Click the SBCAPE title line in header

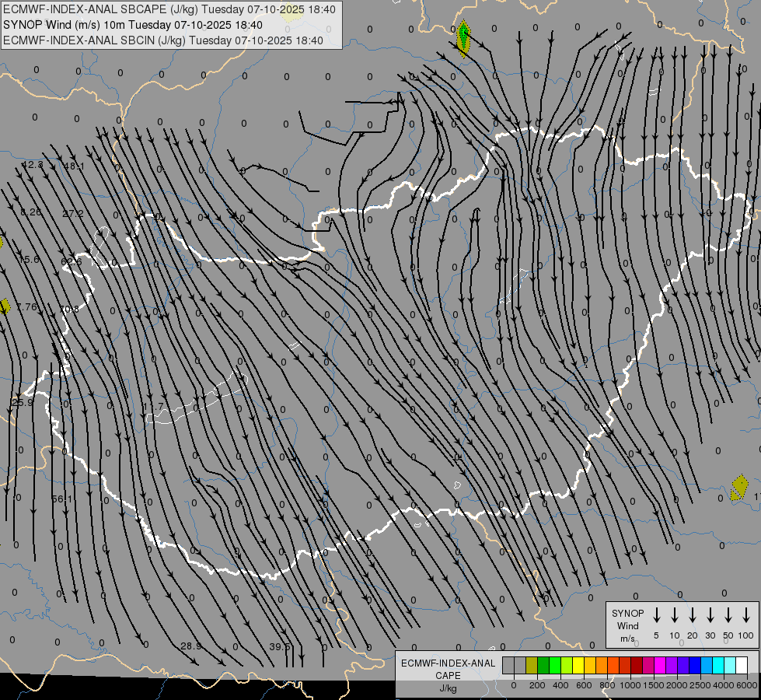coord(169,9)
